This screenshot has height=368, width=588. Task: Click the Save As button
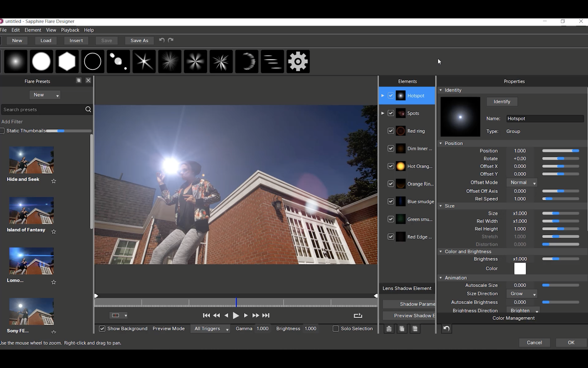(x=139, y=41)
